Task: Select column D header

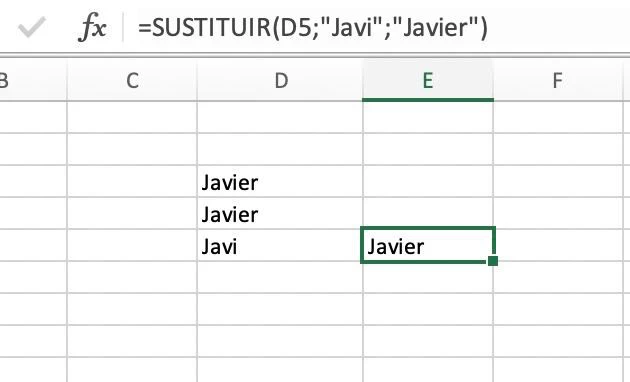Action: 280,81
